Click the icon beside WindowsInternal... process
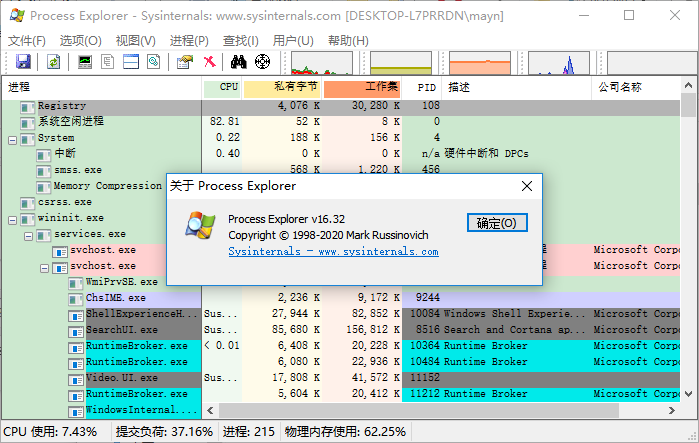Viewport: 699px width, 443px height. coord(76,411)
